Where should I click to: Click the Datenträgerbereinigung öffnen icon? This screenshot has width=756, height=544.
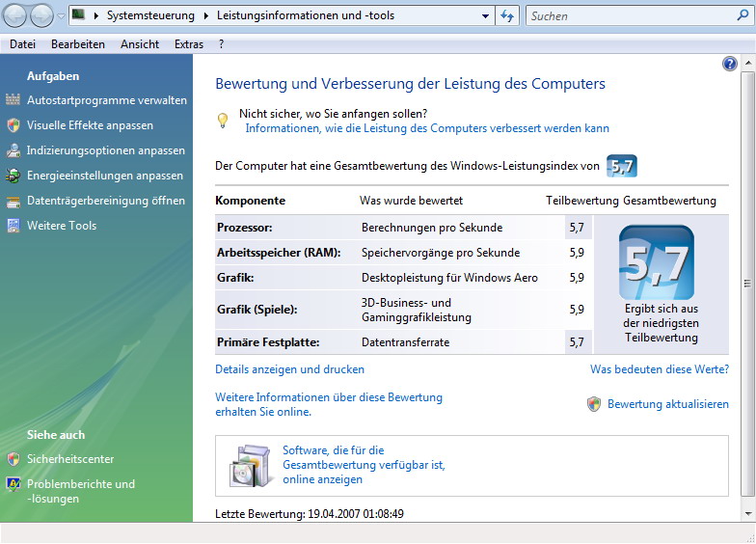pos(13,201)
